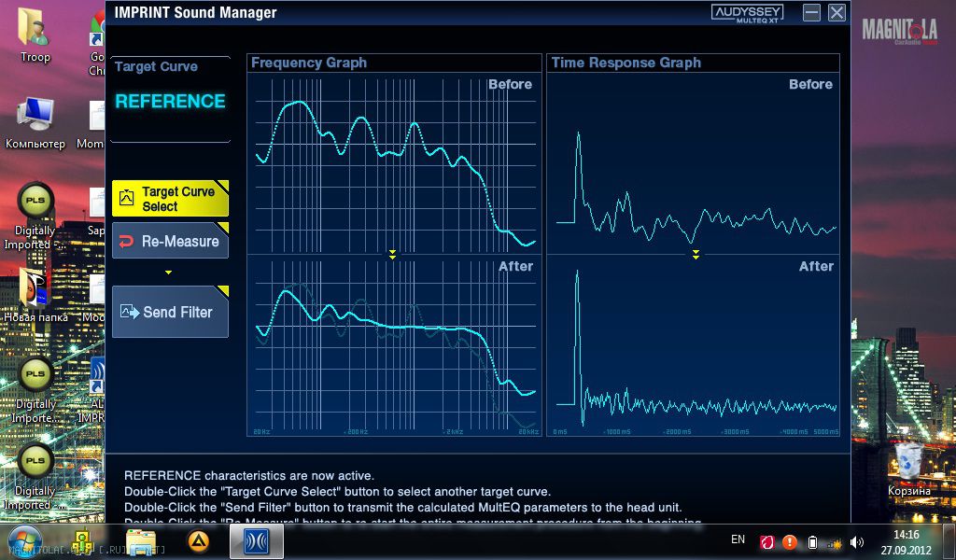Screen dimensions: 956x560
Task: Open Windows Start menu orb
Action: (x=24, y=540)
